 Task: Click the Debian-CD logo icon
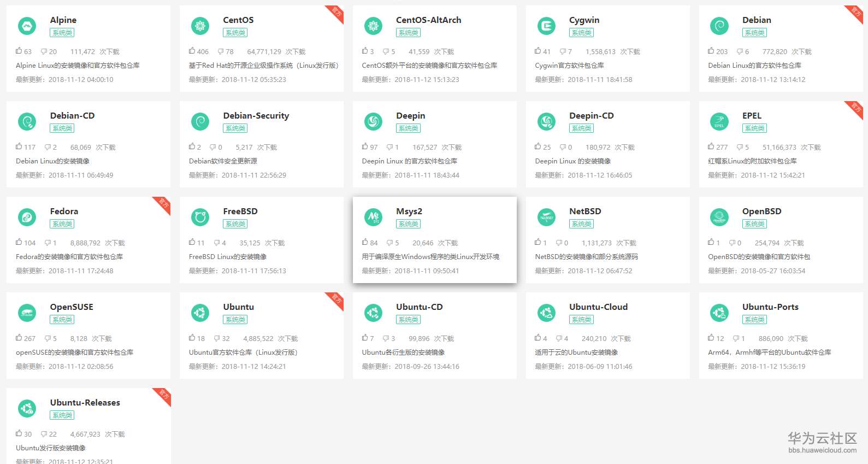pos(27,121)
